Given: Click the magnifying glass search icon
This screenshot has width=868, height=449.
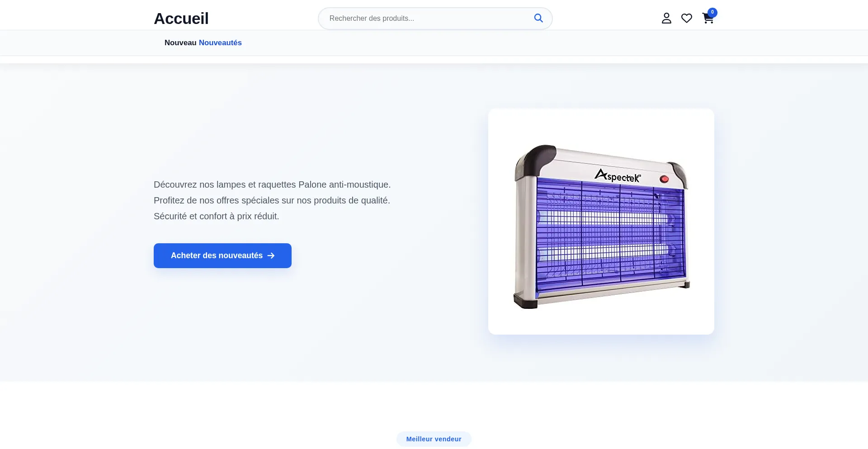Looking at the screenshot, I should click(538, 18).
